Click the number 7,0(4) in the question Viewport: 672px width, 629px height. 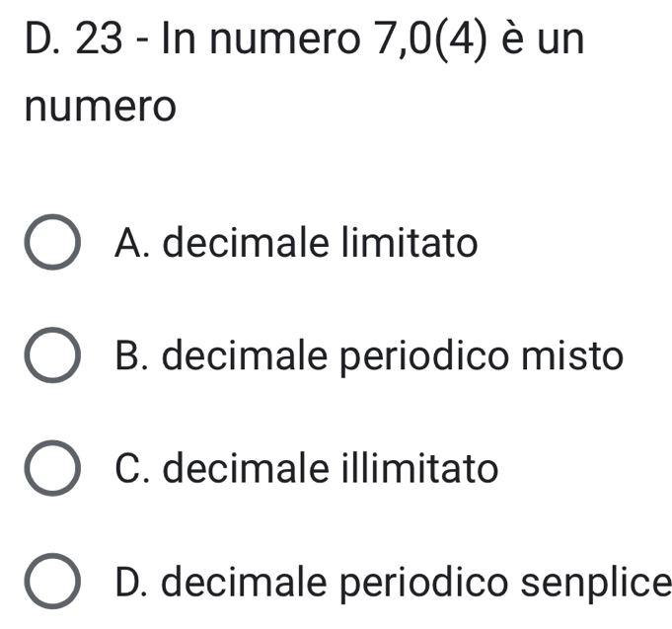coord(429,41)
